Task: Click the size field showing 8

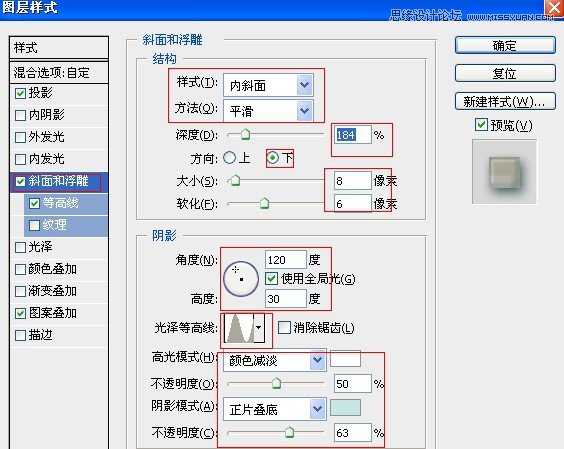Action: coord(352,181)
